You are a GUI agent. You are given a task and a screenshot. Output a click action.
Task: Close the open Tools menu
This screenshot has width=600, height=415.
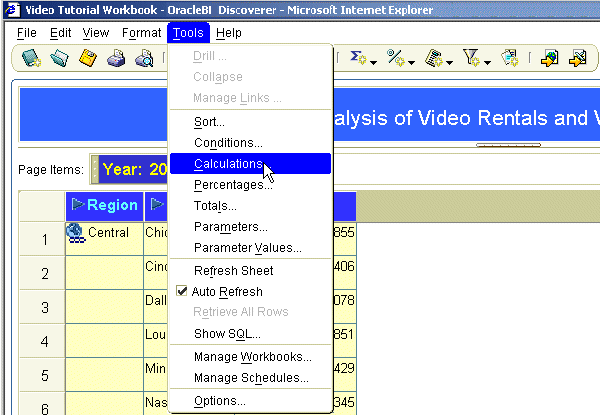188,33
